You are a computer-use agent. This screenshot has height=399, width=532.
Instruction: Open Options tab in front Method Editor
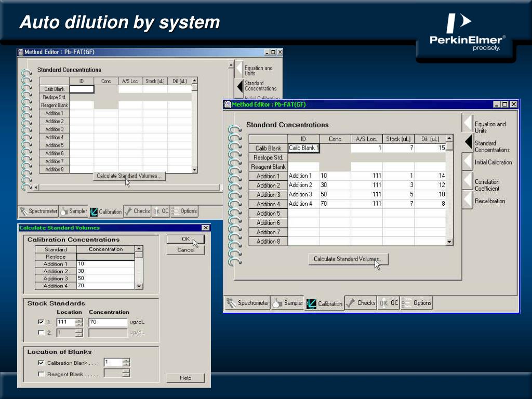pyautogui.click(x=416, y=303)
